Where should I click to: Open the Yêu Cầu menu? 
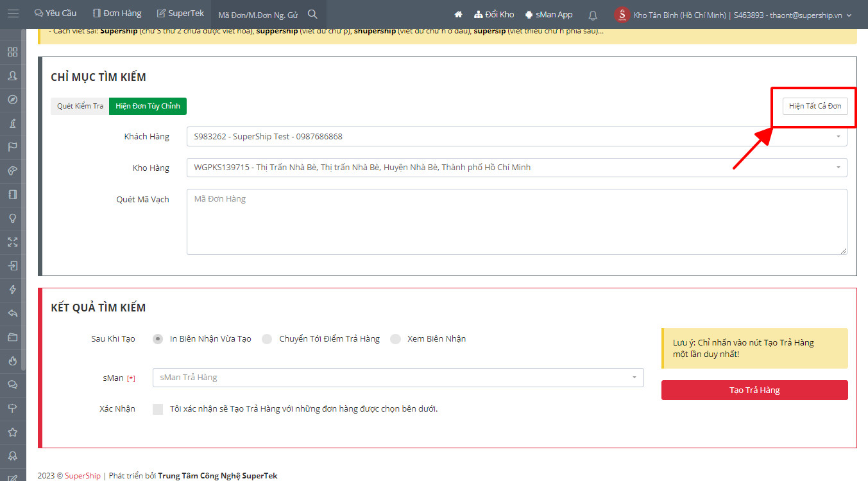pos(55,13)
